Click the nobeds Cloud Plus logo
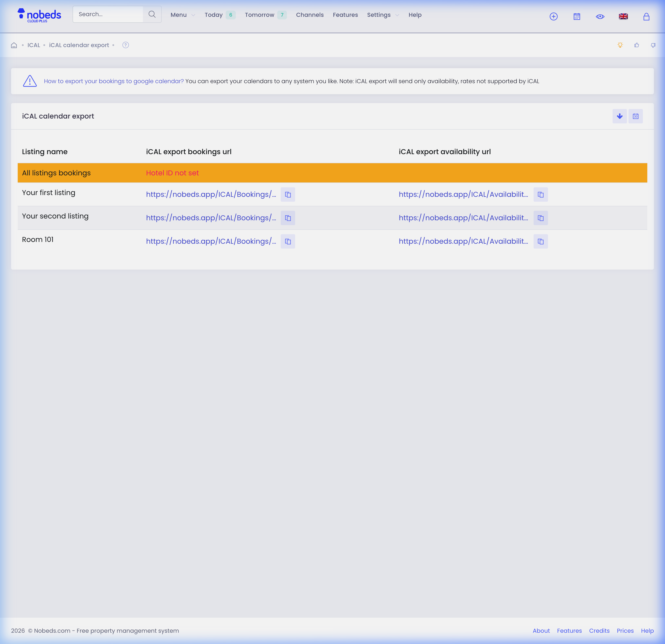 tap(39, 15)
